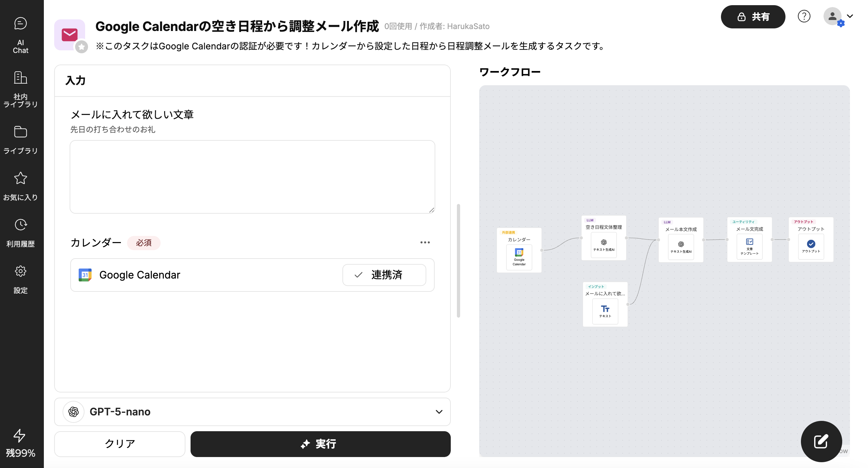Toggle favorite star on task icon
This screenshot has width=868, height=468.
[x=81, y=47]
